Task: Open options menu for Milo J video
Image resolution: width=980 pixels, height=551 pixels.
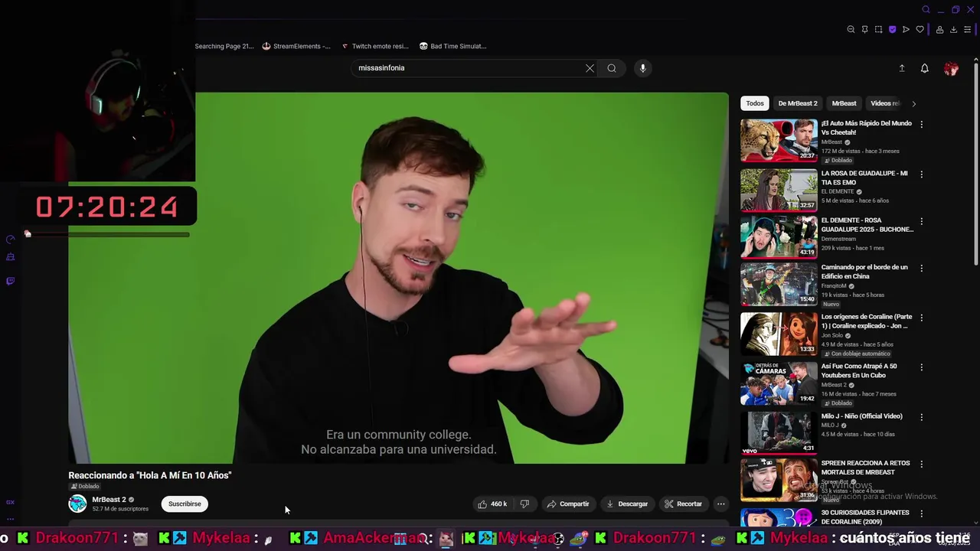Action: [x=921, y=417]
